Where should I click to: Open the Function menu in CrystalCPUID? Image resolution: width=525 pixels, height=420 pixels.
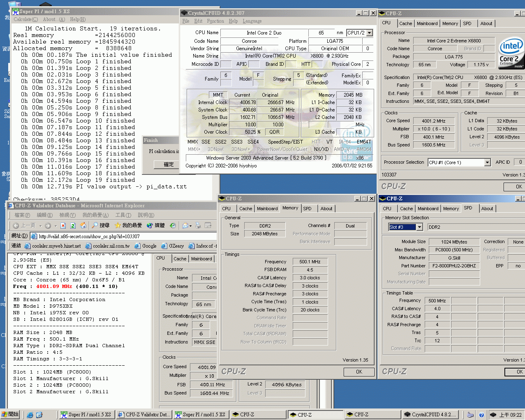(215, 21)
